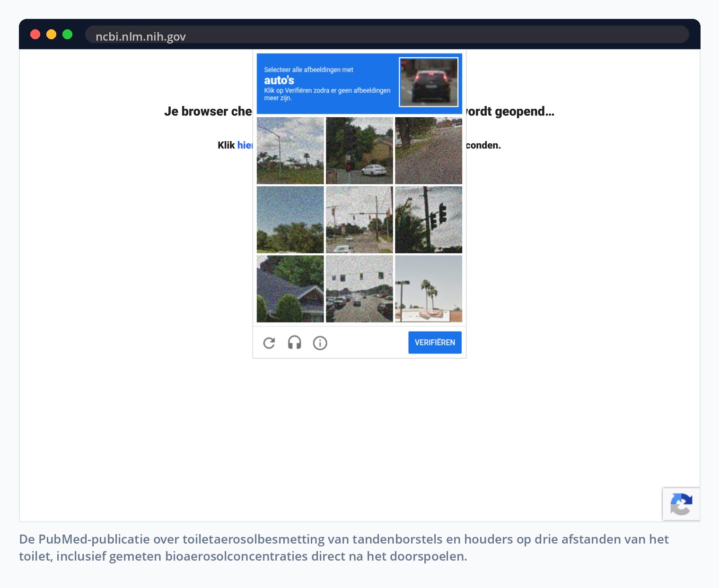
Task: Minimize the window with the yellow button
Action: pyautogui.click(x=51, y=35)
